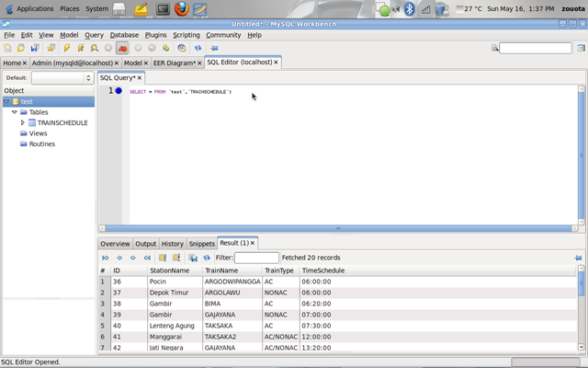
Task: Toggle the sidebar panel icon at far right
Action: (582, 48)
